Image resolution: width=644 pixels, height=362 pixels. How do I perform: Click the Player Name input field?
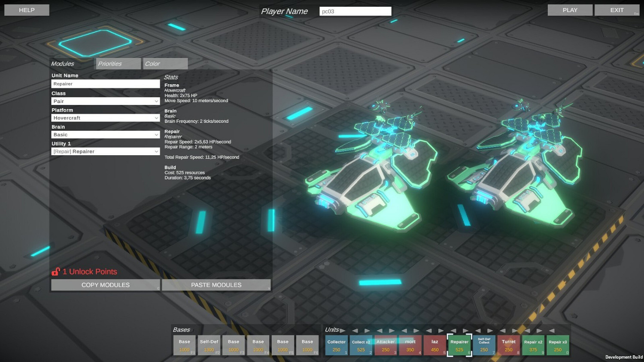(x=355, y=11)
